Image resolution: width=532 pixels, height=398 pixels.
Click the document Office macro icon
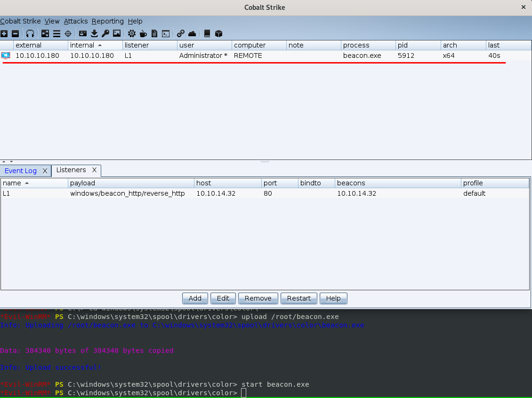(x=154, y=33)
